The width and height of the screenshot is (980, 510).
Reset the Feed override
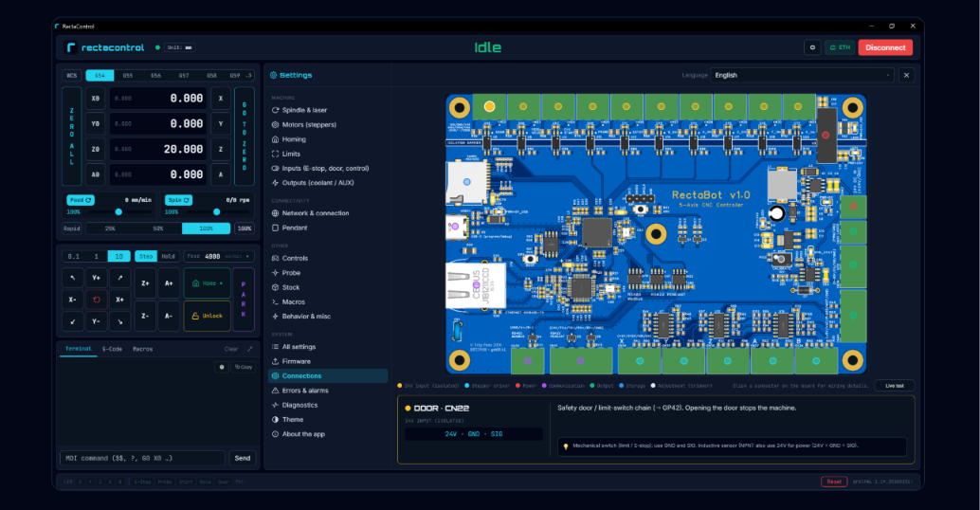(80, 200)
